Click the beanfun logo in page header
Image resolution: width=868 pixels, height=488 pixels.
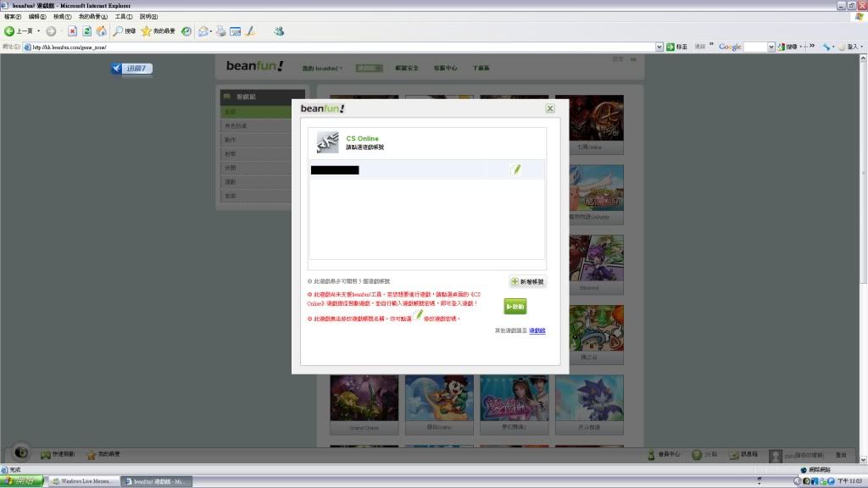254,66
